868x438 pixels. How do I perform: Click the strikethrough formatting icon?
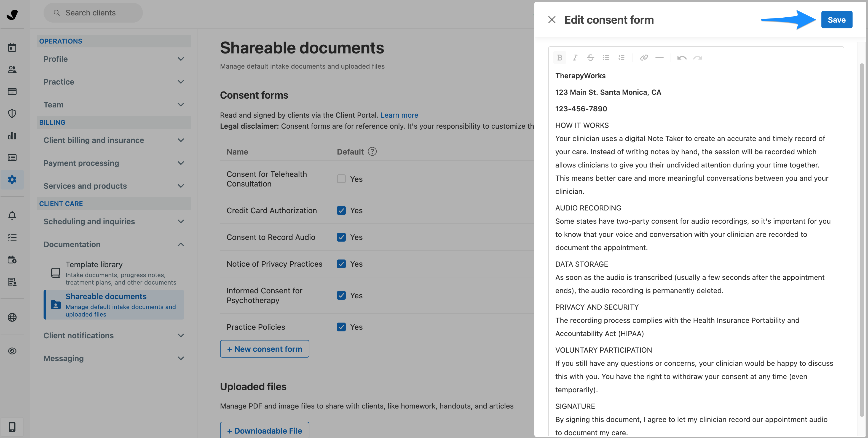(590, 58)
